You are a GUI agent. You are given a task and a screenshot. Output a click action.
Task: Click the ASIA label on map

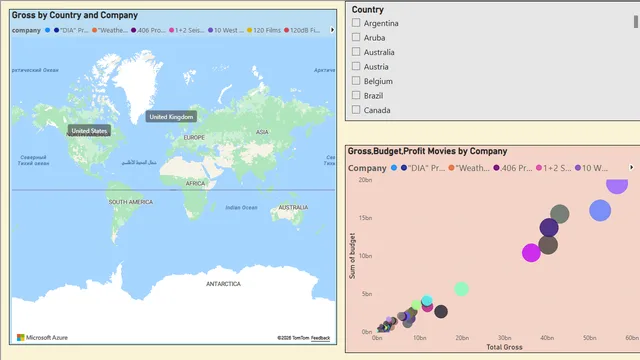262,132
